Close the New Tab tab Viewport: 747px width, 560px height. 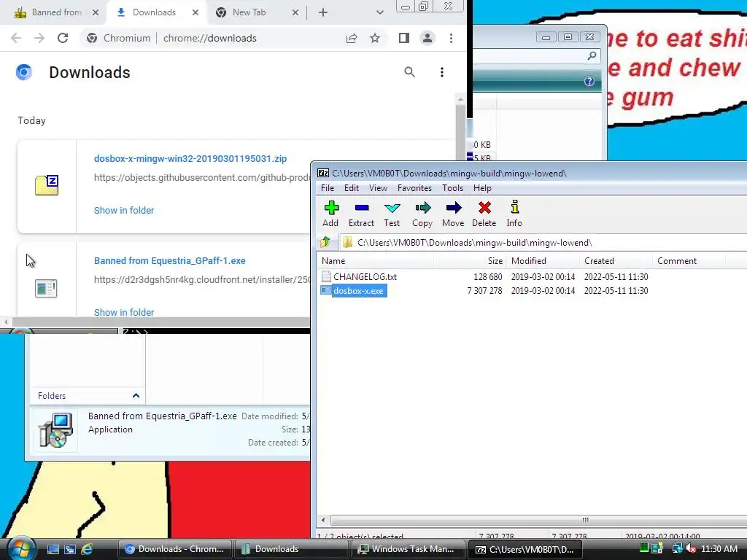tap(295, 12)
